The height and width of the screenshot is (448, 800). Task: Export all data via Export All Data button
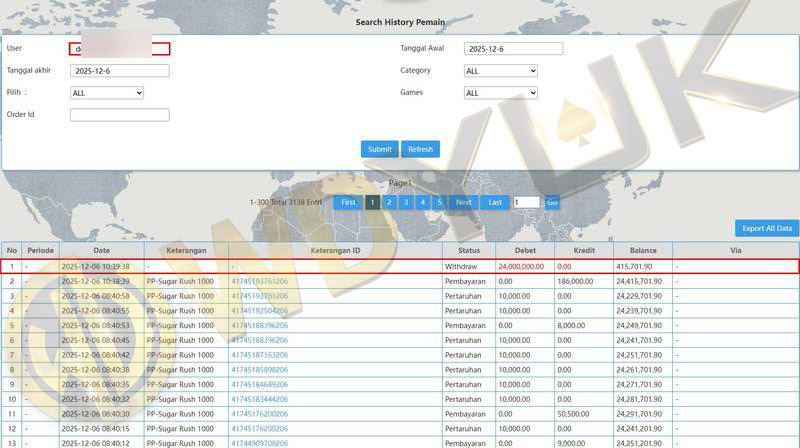point(767,228)
